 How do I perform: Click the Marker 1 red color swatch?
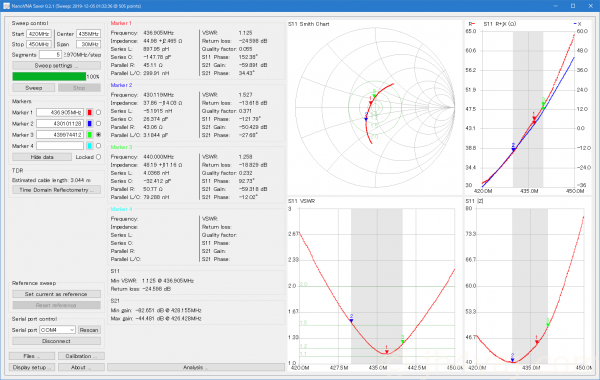click(x=90, y=113)
